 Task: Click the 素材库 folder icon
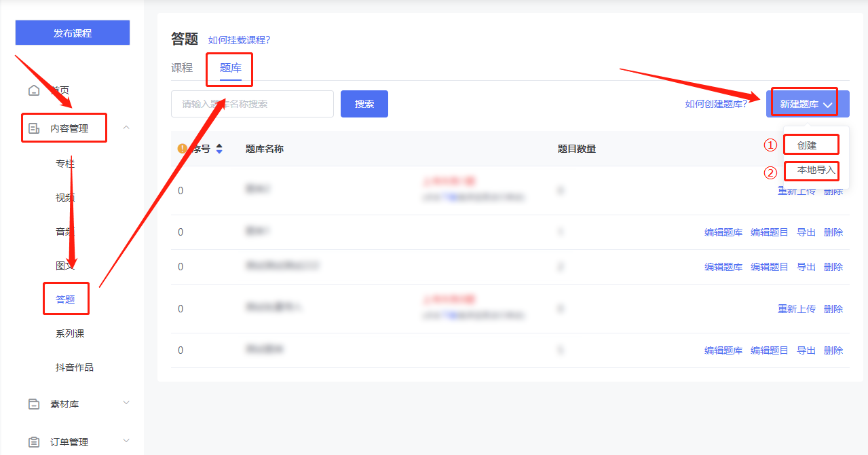[34, 404]
